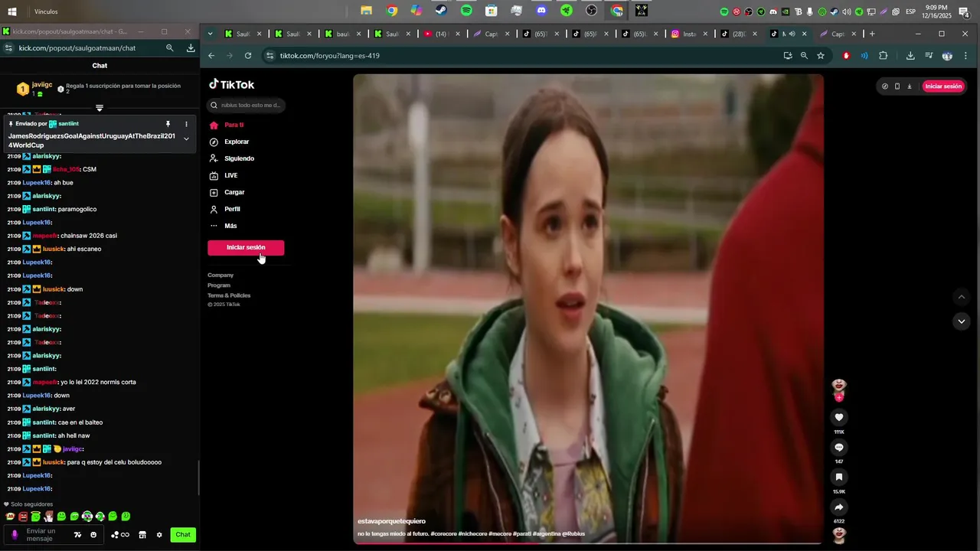Open the download app icon in TikTok top pill

tap(910, 86)
